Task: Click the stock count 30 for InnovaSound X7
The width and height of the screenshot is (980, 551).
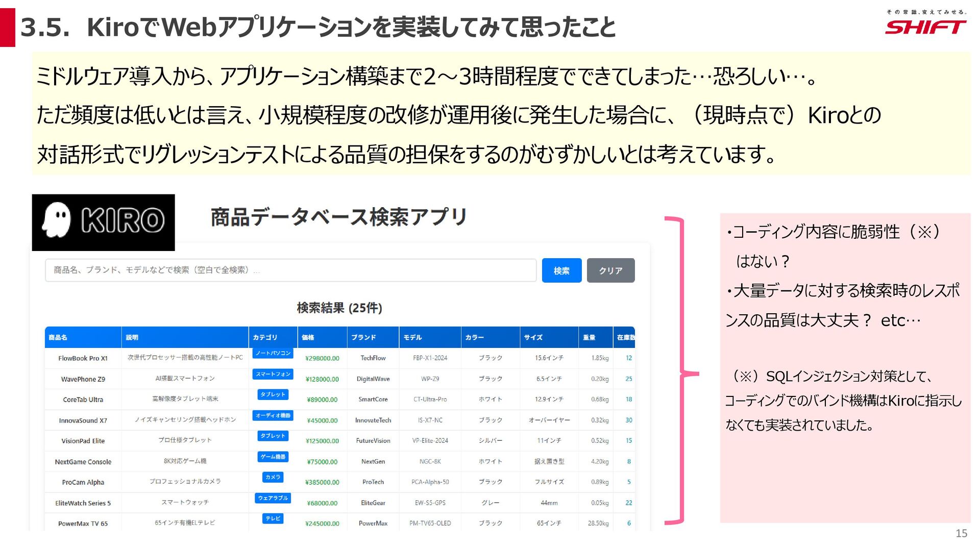Action: 628,420
